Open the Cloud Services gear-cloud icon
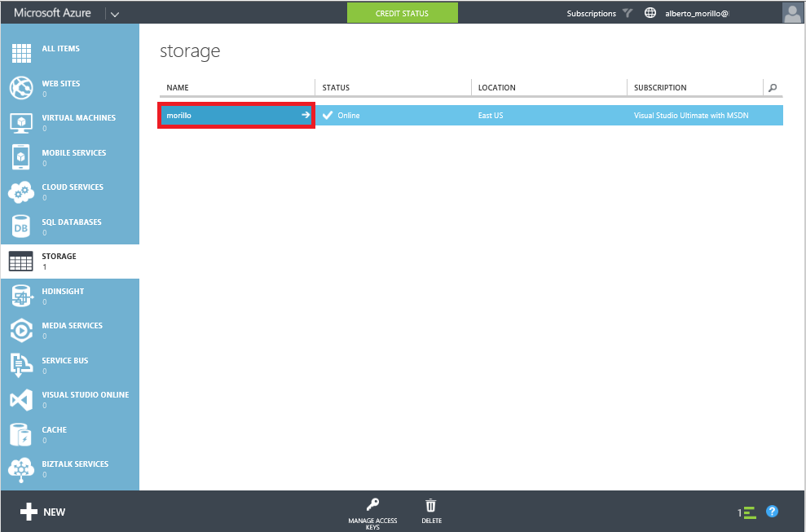The height and width of the screenshot is (532, 806). 21,192
